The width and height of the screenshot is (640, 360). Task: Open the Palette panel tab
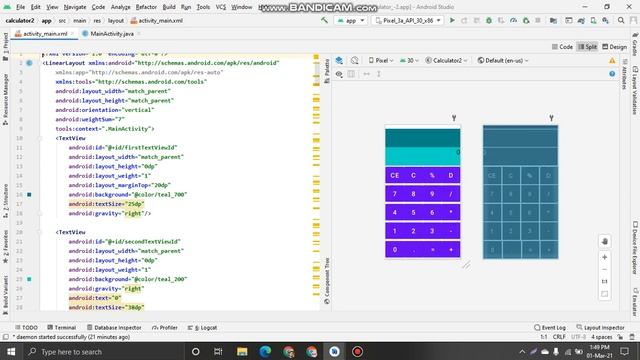point(327,71)
